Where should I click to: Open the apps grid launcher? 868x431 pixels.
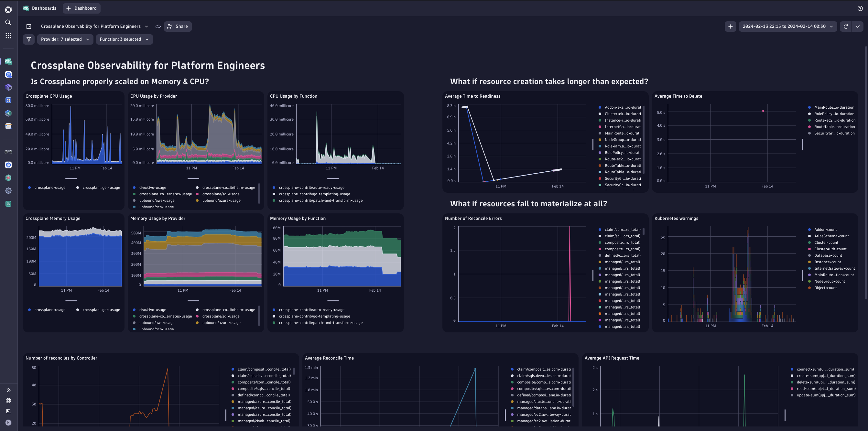point(8,35)
